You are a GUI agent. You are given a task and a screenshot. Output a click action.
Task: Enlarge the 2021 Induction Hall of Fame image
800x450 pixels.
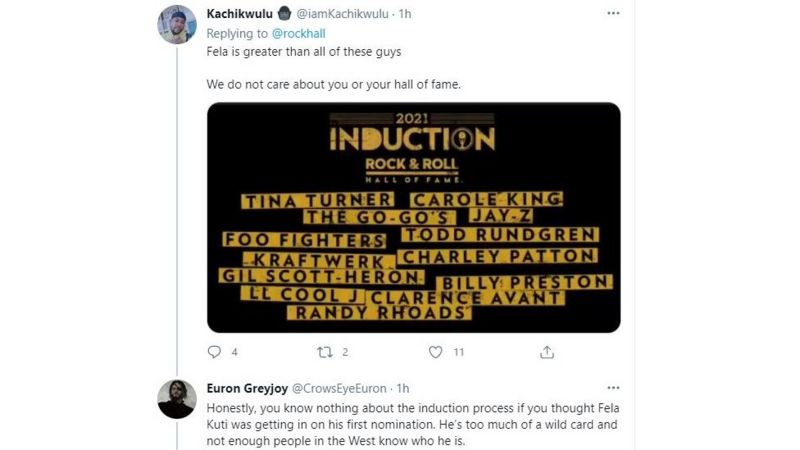(x=413, y=217)
